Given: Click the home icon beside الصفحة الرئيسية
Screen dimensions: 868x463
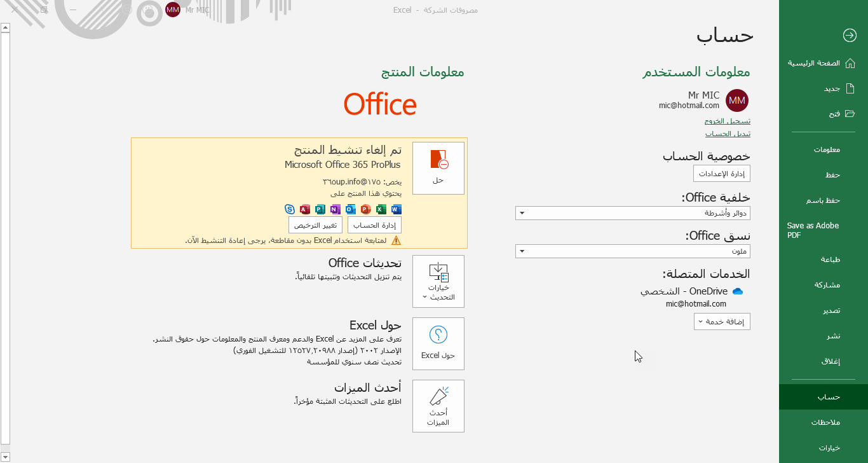Looking at the screenshot, I should click(x=850, y=63).
